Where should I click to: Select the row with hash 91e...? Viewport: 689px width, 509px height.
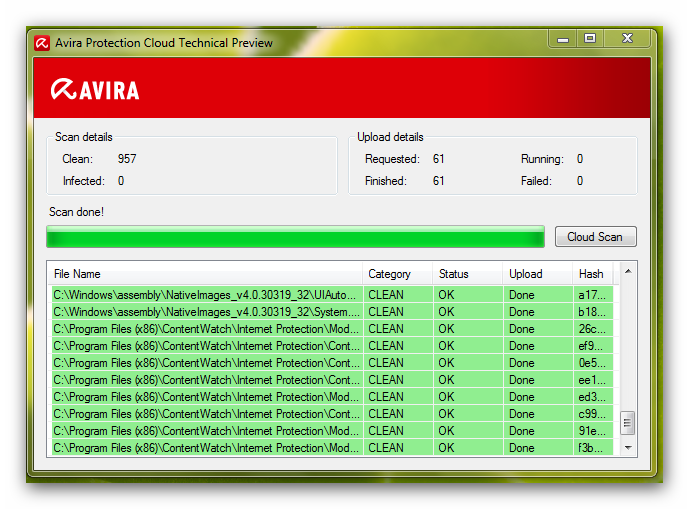click(x=332, y=431)
